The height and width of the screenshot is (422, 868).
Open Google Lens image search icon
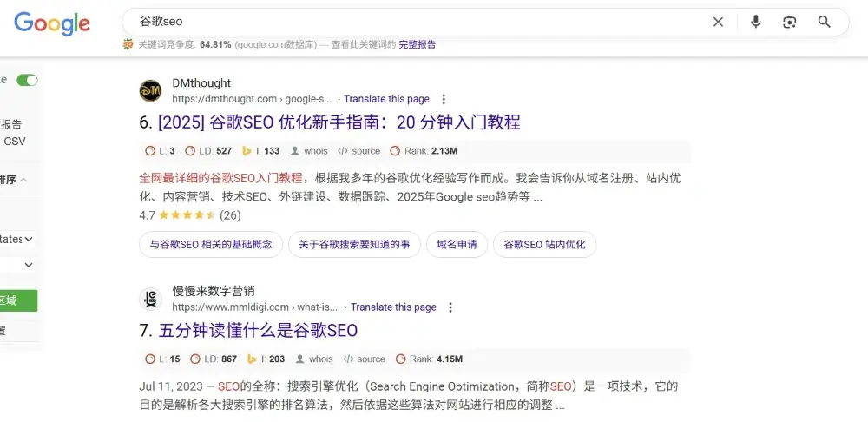click(x=789, y=22)
